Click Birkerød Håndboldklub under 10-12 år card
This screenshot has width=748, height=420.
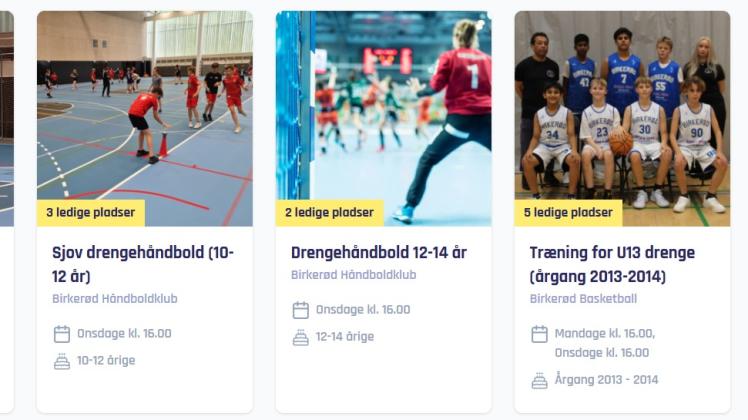pos(114,299)
